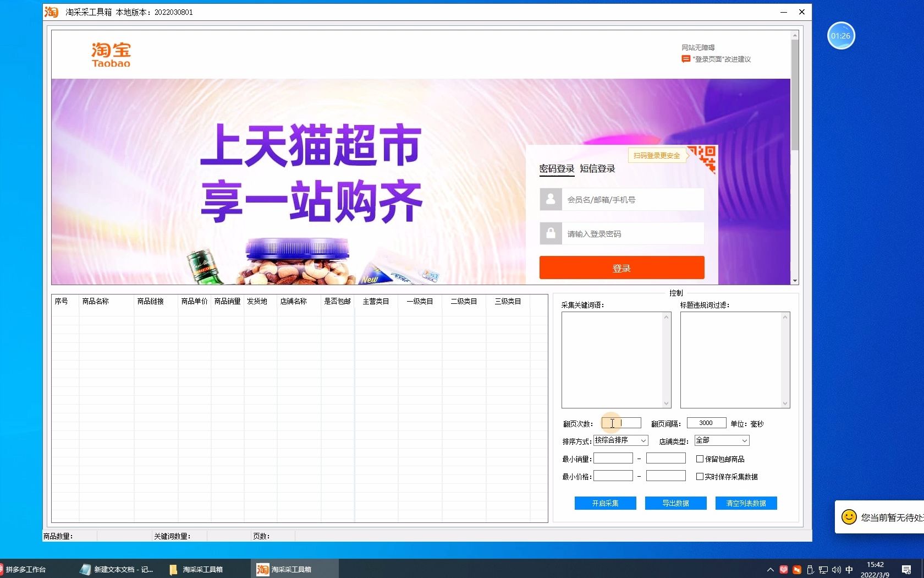Click the user avatar icon in the username field

click(551, 199)
